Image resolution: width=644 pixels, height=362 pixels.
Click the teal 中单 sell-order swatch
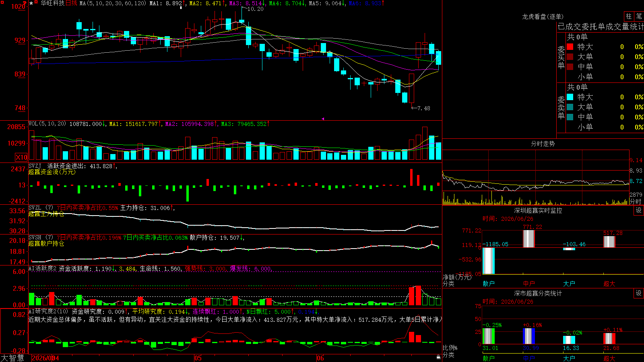(x=570, y=117)
